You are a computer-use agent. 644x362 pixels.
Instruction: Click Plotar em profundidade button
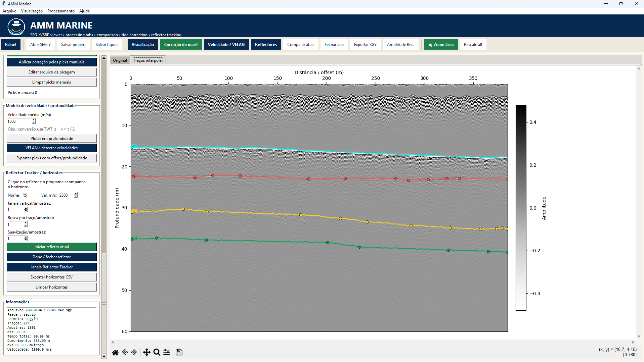[52, 139]
